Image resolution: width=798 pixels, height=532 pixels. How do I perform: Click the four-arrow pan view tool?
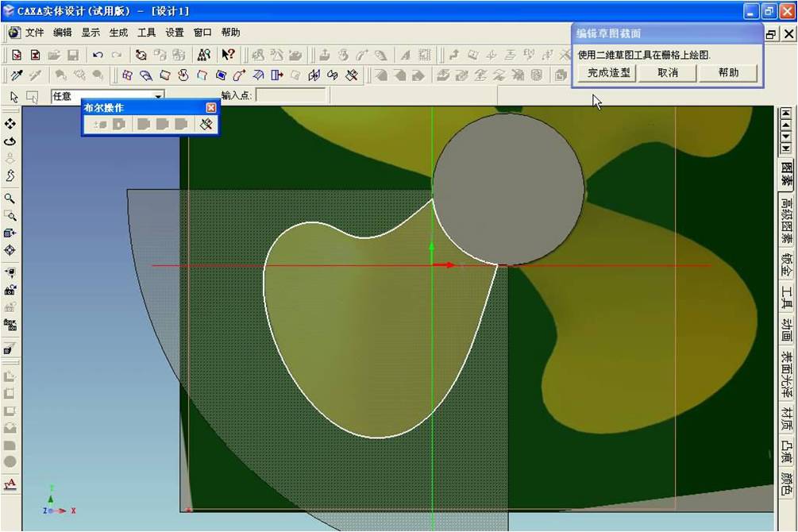[10, 124]
